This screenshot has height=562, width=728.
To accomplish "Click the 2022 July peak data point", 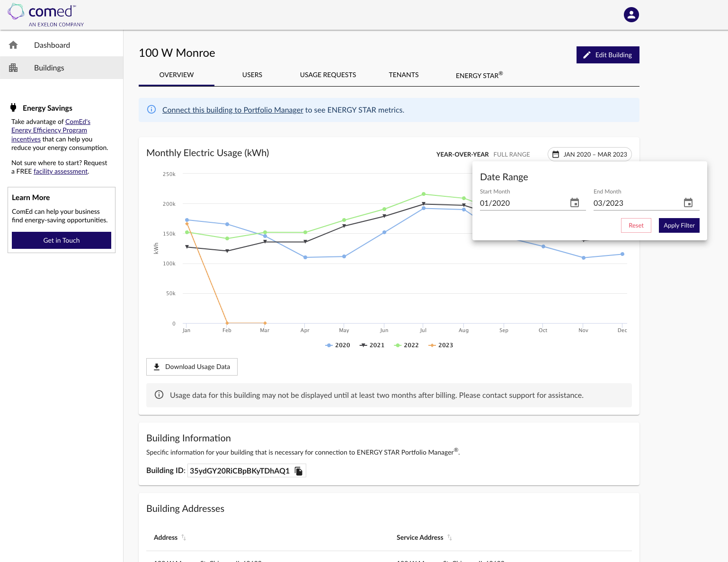I will (424, 194).
